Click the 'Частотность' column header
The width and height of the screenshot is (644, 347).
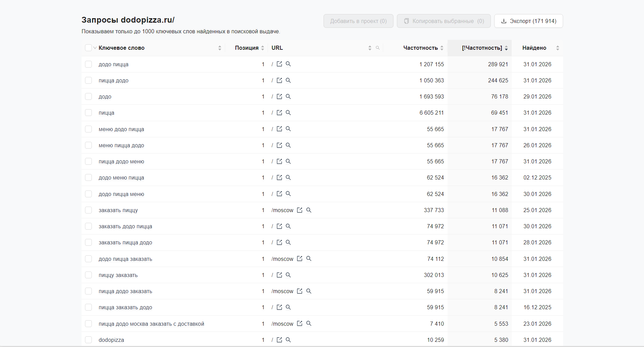[x=420, y=48]
